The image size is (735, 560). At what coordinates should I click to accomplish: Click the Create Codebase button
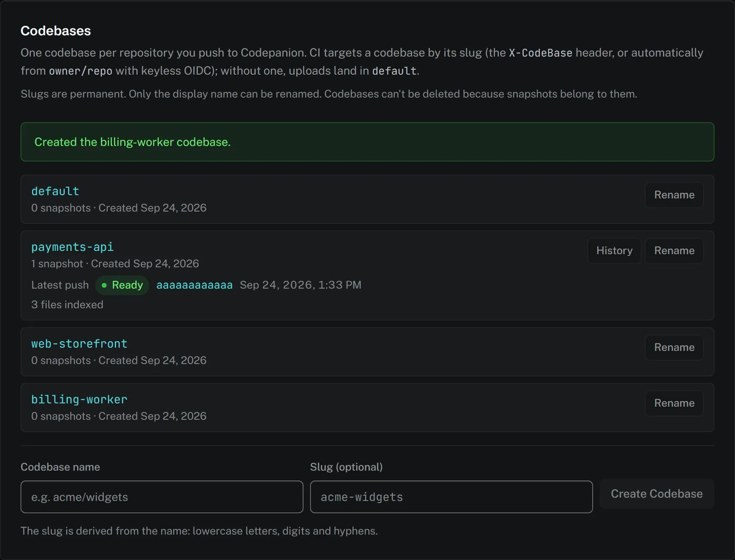tap(657, 494)
